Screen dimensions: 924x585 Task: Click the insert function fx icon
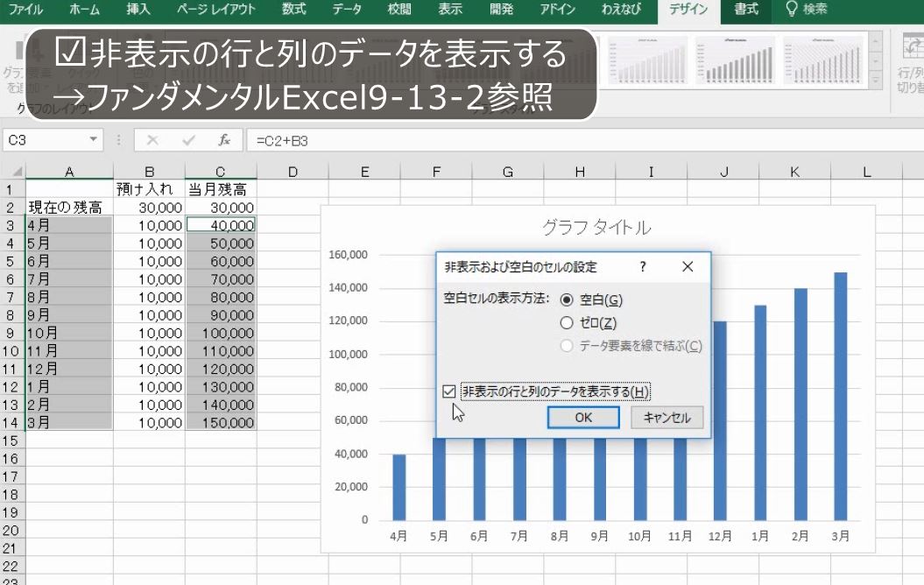(x=224, y=140)
